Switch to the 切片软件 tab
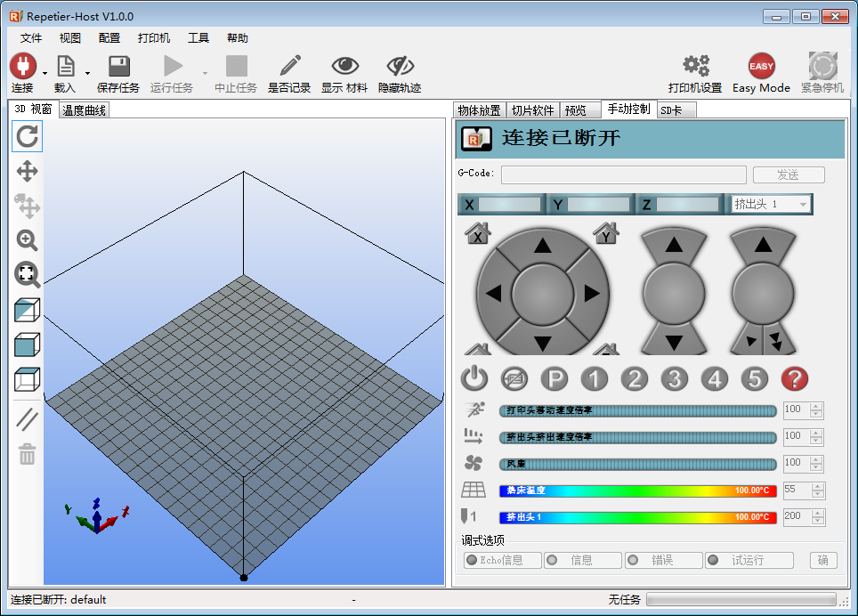This screenshot has width=858, height=616. click(533, 110)
